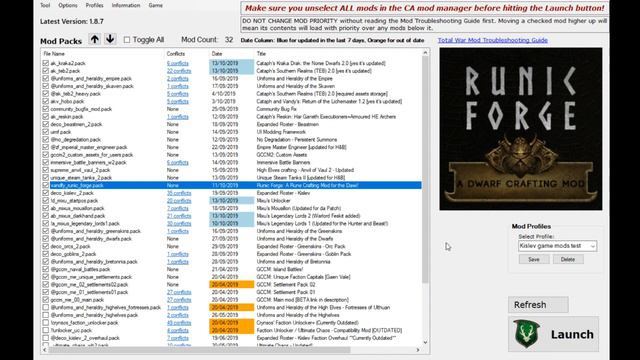This screenshot has width=640, height=360.
Task: Select the vandy_runic_forge.pack row
Action: click(231, 185)
